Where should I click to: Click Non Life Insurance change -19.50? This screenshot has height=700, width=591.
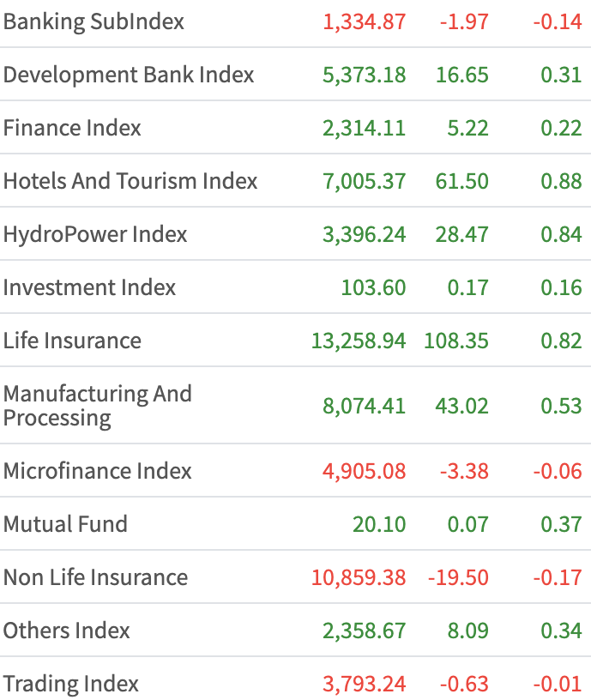click(458, 577)
